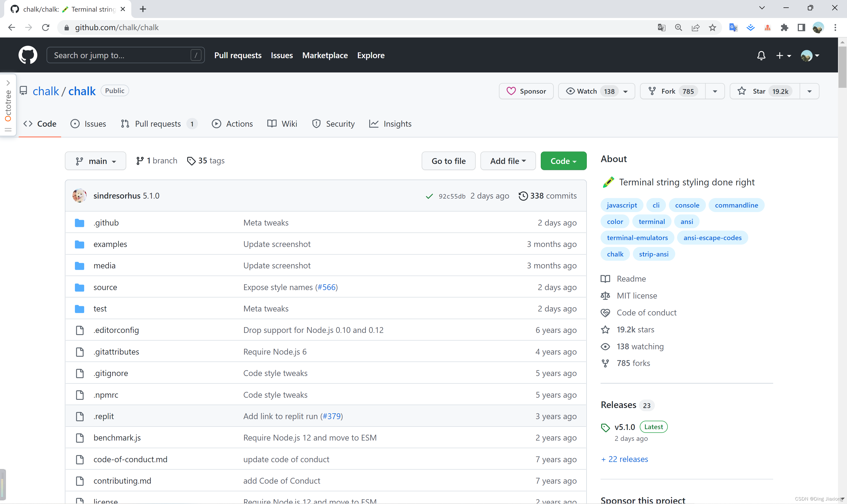
Task: Switch to the Actions tab
Action: pyautogui.click(x=232, y=124)
